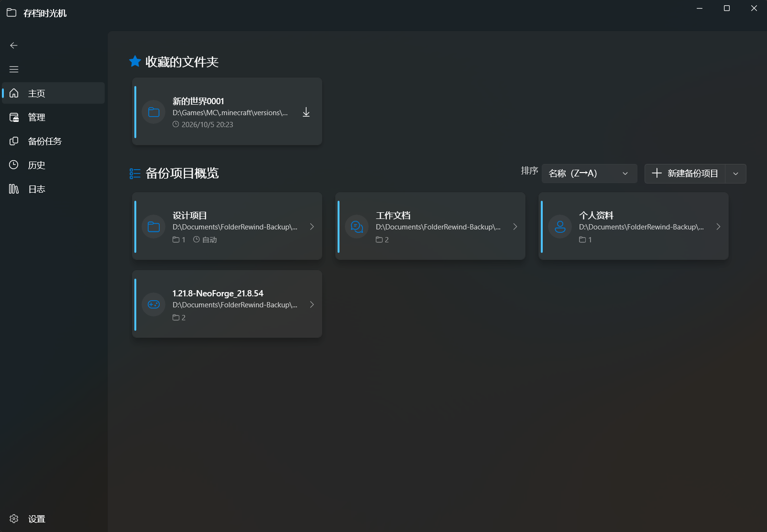Select the 个人资料 title text
The image size is (767, 532).
click(596, 216)
